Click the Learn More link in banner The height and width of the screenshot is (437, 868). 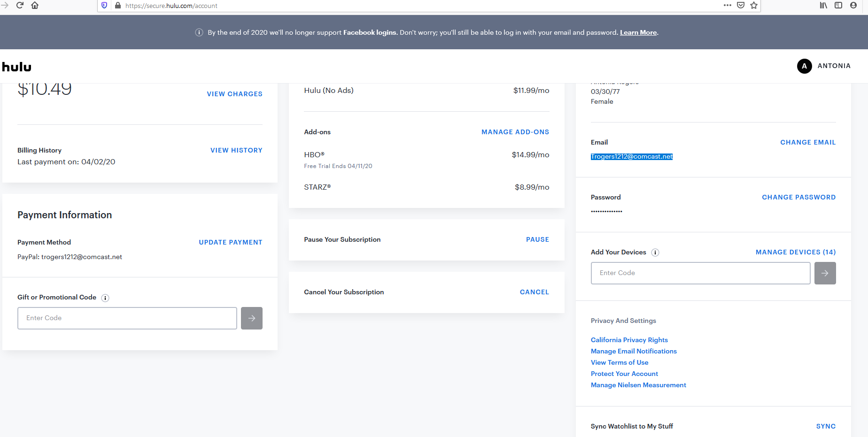pos(638,32)
